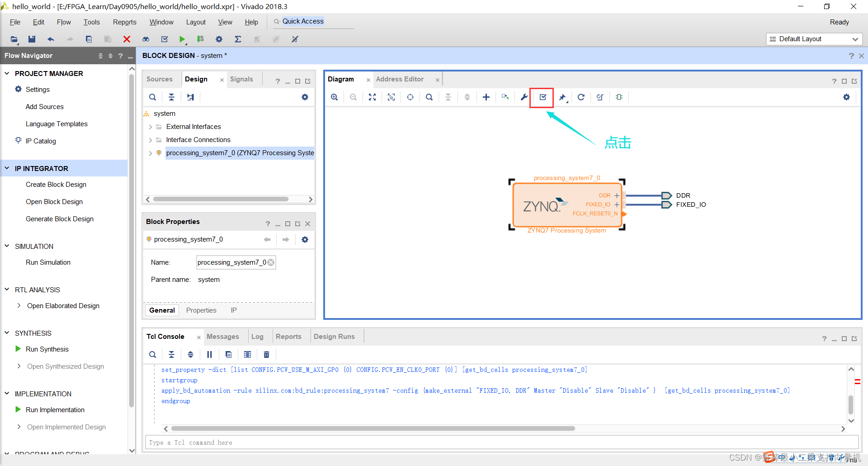868x466 pixels.
Task: Click the Design panel settings gear
Action: (x=305, y=97)
